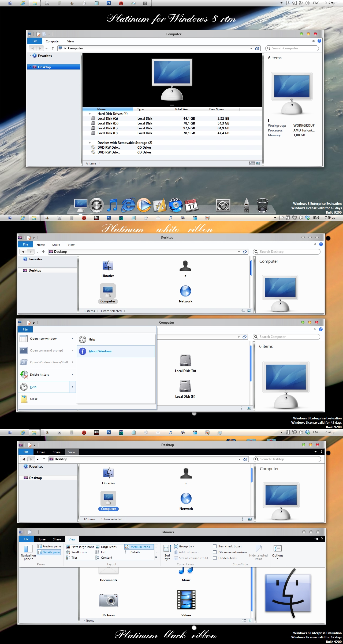Image resolution: width=343 pixels, height=644 pixels.
Task: Open View tab in top Computer window
Action: (x=70, y=41)
